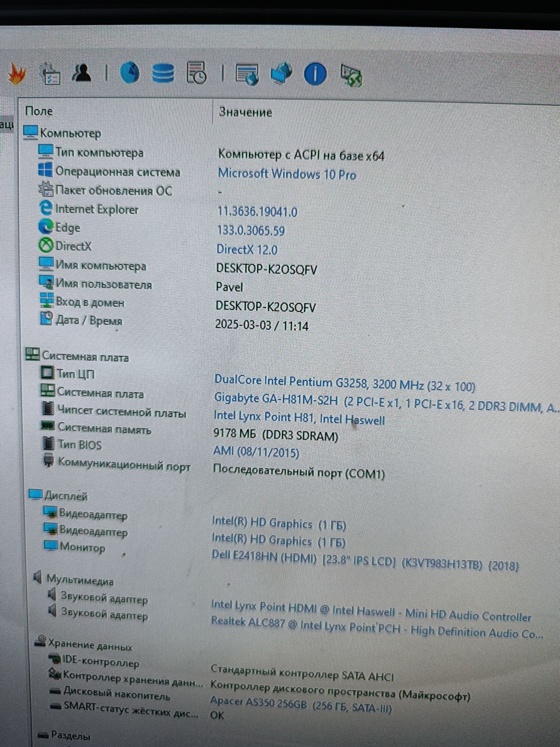This screenshot has height=747, width=560.
Task: Open the 133.0.3065.59 Edge version link
Action: 251,230
